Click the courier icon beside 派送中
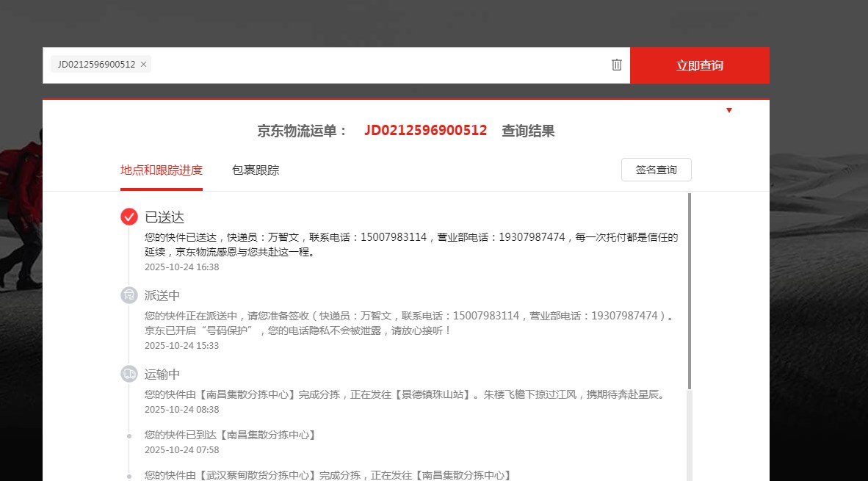The width and height of the screenshot is (868, 481). tap(129, 295)
